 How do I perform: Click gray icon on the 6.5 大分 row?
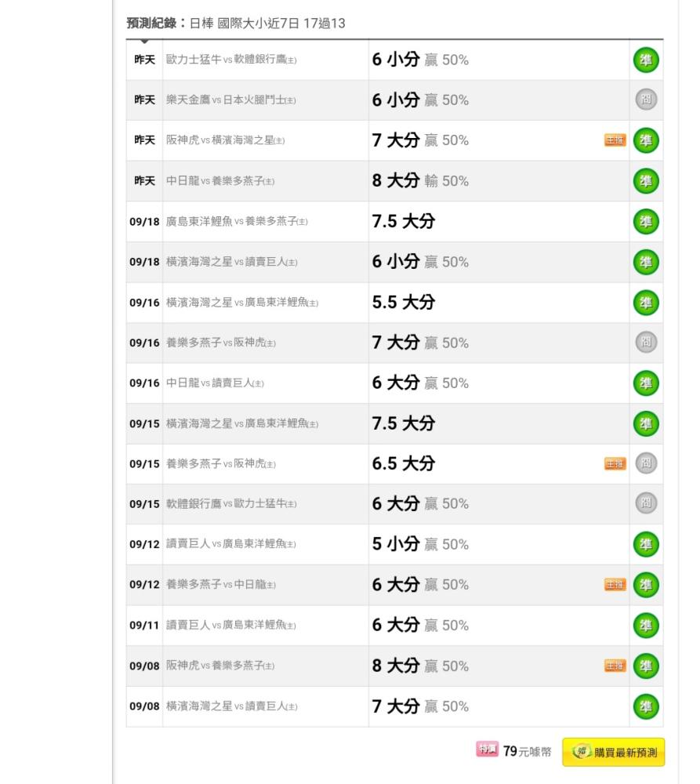coord(646,463)
